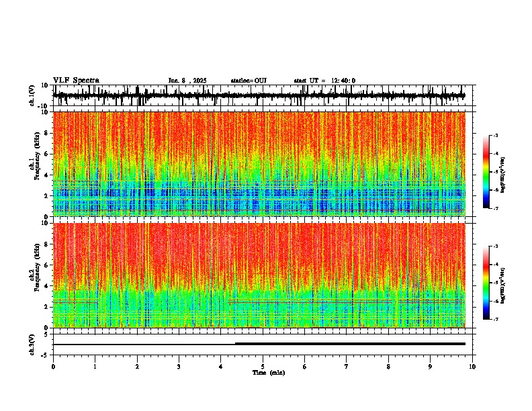The width and height of the screenshot is (532, 411).
Task: Click time axis tick label "5"
Action: (263, 367)
